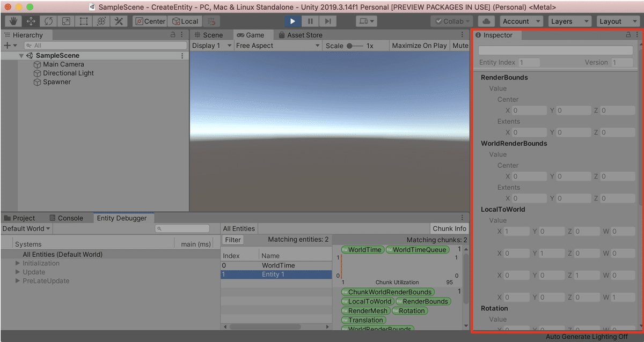Screen dimensions: 644x342
Task: Open the custom editor tools button
Action: pyautogui.click(x=119, y=21)
